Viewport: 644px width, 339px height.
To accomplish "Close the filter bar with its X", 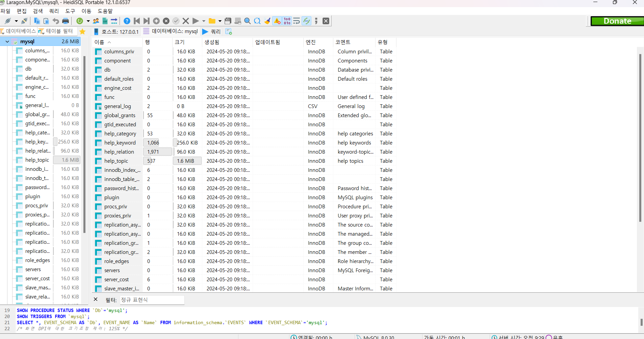I will 96,299.
